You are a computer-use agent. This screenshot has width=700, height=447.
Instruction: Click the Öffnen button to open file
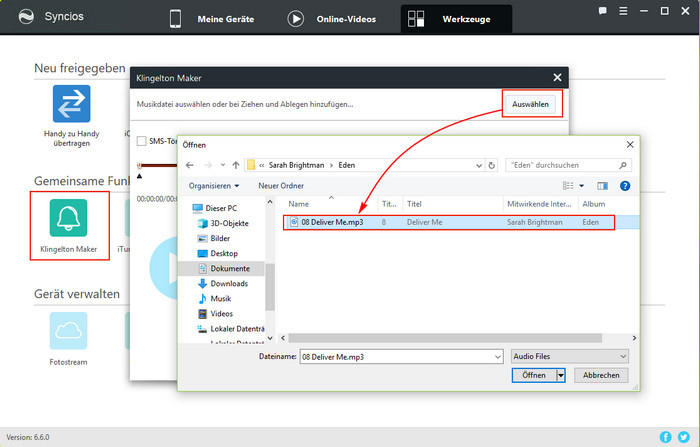[534, 375]
